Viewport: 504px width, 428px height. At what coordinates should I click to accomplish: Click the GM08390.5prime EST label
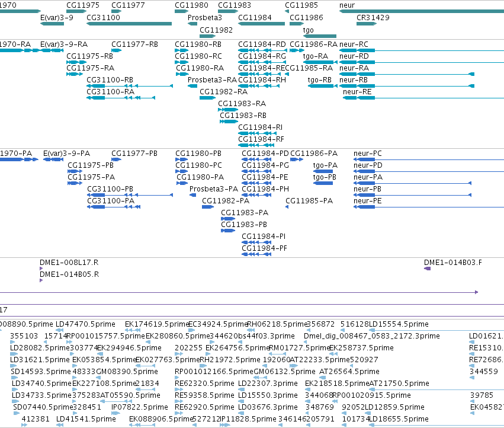[x=127, y=372]
